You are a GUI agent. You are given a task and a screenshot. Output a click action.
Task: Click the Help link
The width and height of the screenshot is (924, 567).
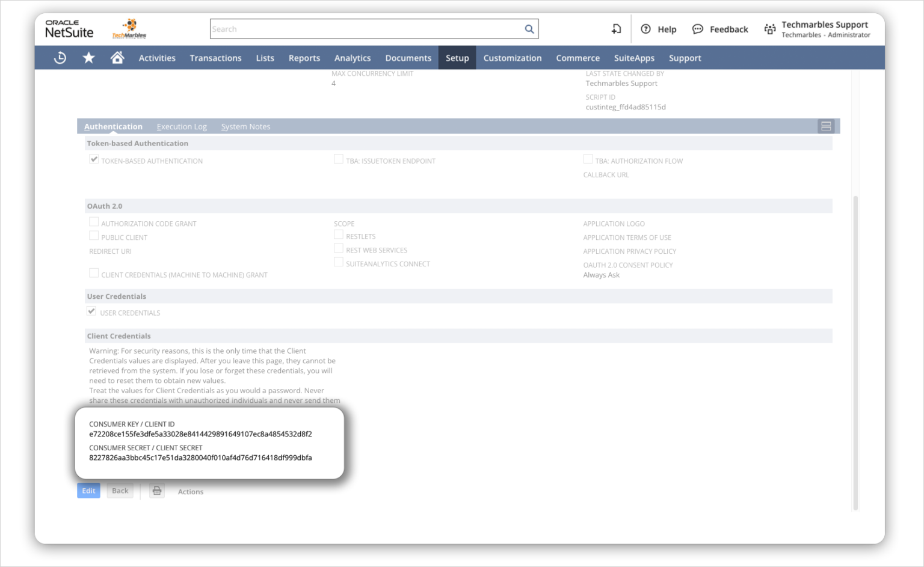pyautogui.click(x=667, y=29)
